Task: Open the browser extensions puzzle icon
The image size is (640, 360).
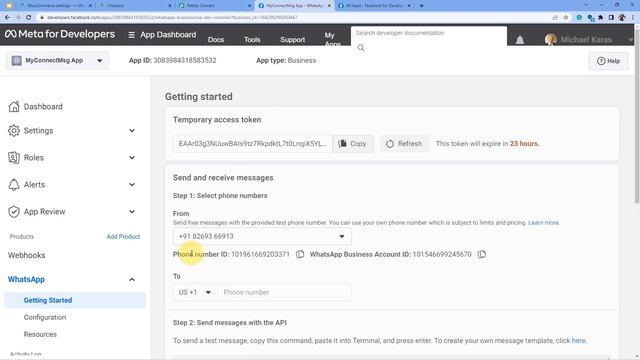Action: (x=600, y=18)
